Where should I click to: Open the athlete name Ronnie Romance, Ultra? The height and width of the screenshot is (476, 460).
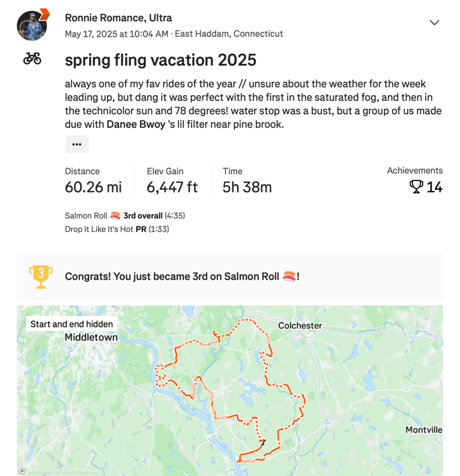118,18
